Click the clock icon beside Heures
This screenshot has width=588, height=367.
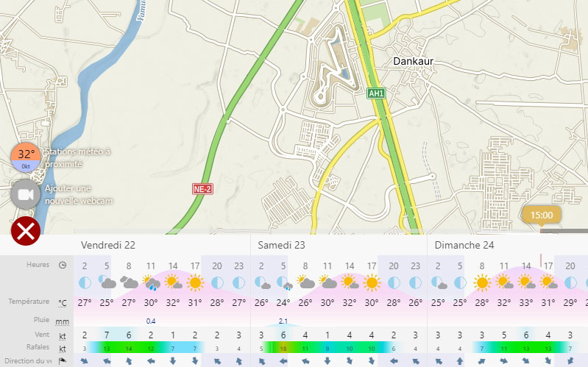(x=63, y=265)
